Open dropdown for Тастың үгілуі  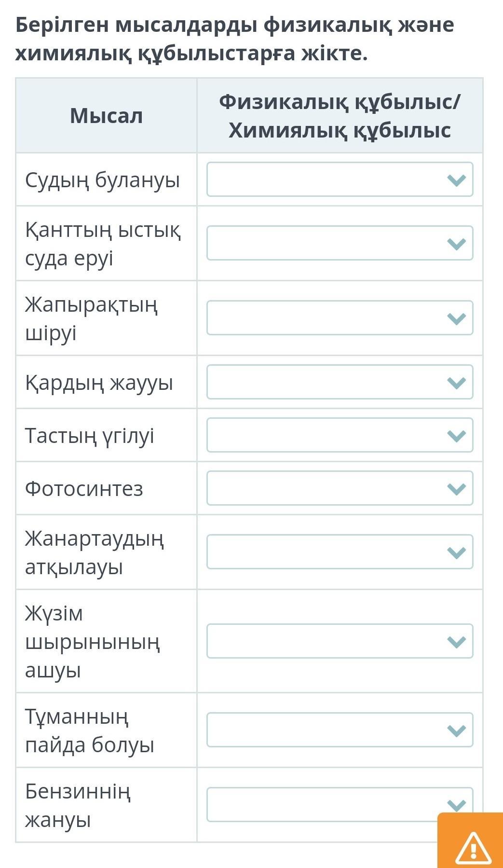(x=340, y=435)
